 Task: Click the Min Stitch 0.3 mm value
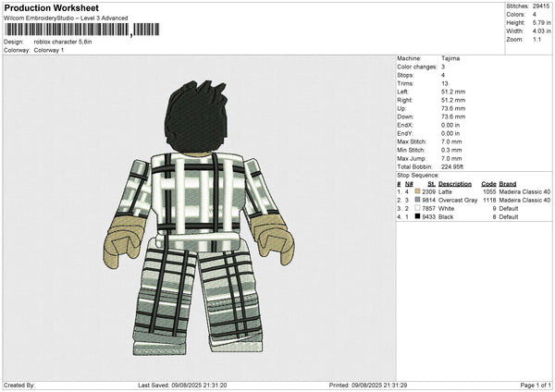pyautogui.click(x=451, y=151)
